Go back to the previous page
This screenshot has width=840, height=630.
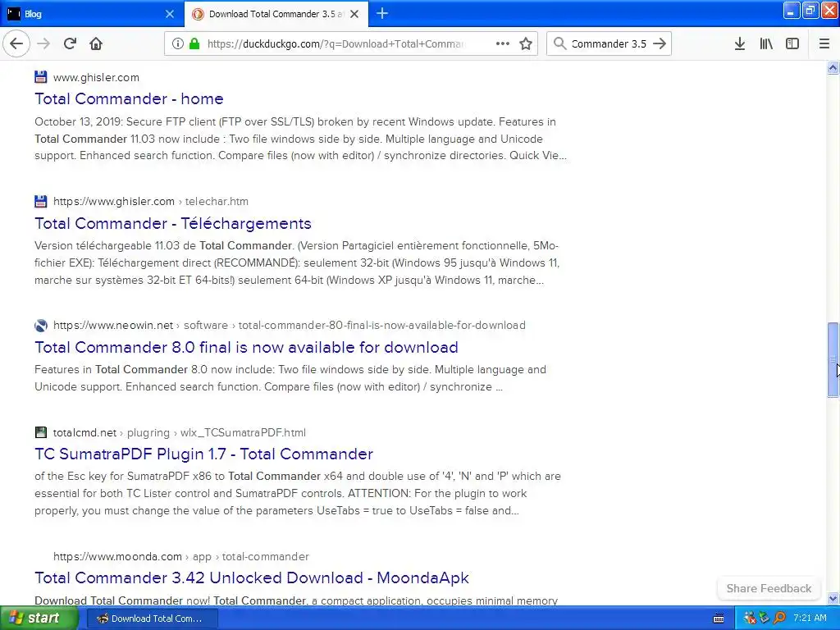click(16, 43)
